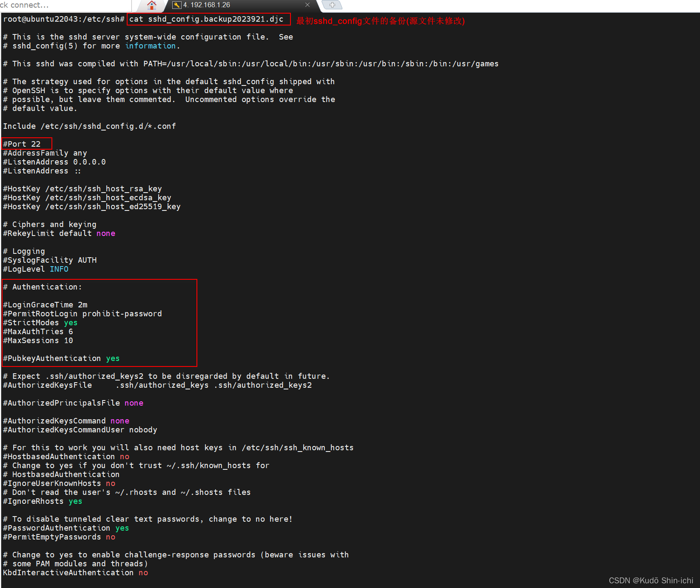The width and height of the screenshot is (700, 588).
Task: Click the '#IgnoreUserKnownHosts no' line
Action: [59, 483]
